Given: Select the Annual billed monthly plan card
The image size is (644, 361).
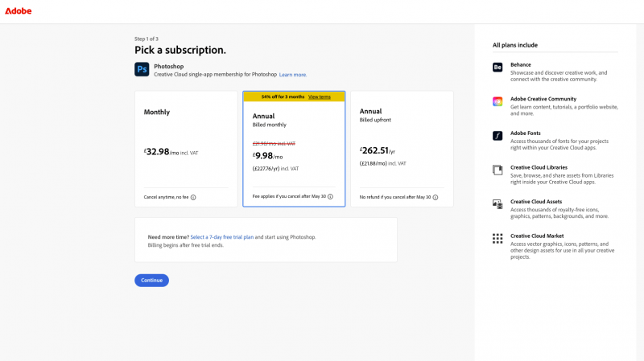Looking at the screenshot, I should (x=294, y=149).
